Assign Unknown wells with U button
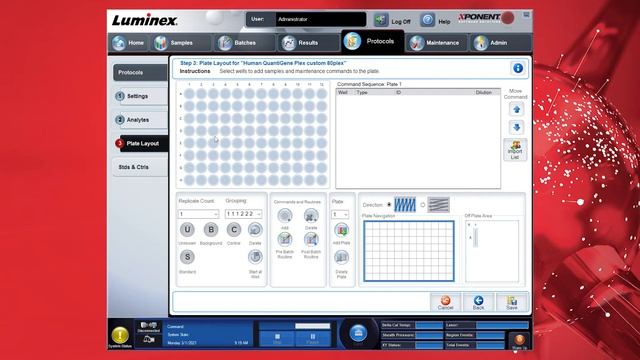Image resolution: width=640 pixels, height=360 pixels. (187, 229)
